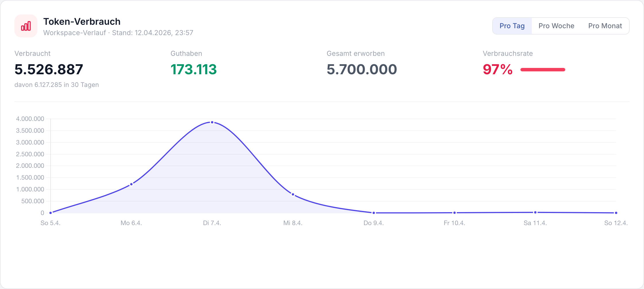Select the Pro Tag view
This screenshot has height=289, width=644.
pyautogui.click(x=512, y=26)
